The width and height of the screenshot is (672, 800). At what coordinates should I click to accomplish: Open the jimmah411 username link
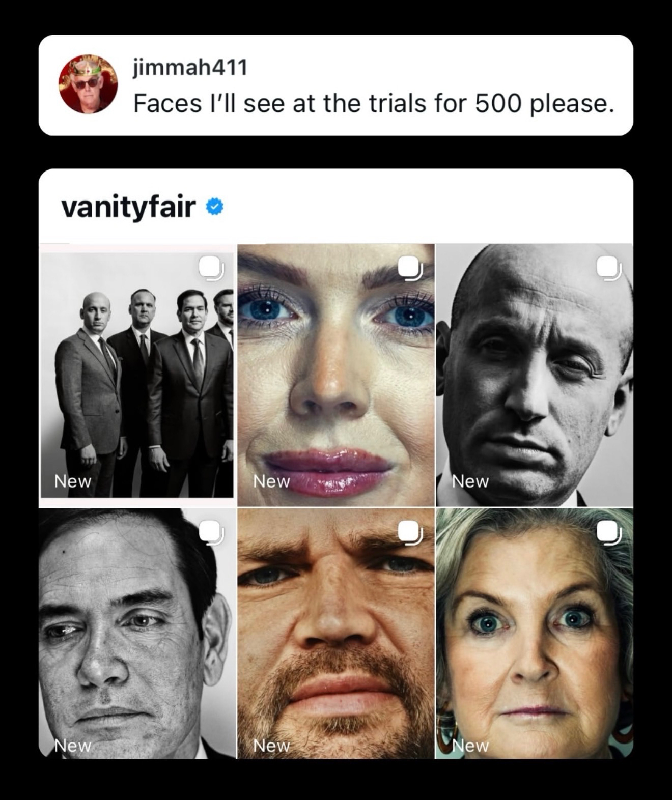click(190, 67)
